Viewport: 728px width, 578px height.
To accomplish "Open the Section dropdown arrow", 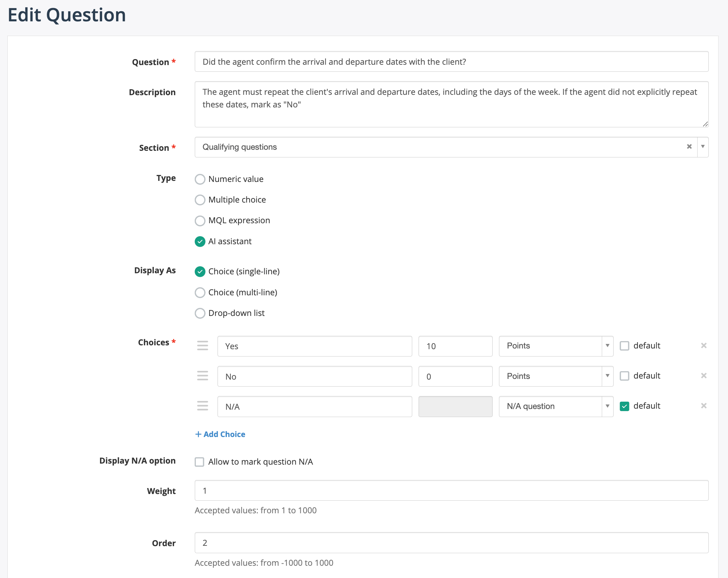I will click(x=703, y=147).
